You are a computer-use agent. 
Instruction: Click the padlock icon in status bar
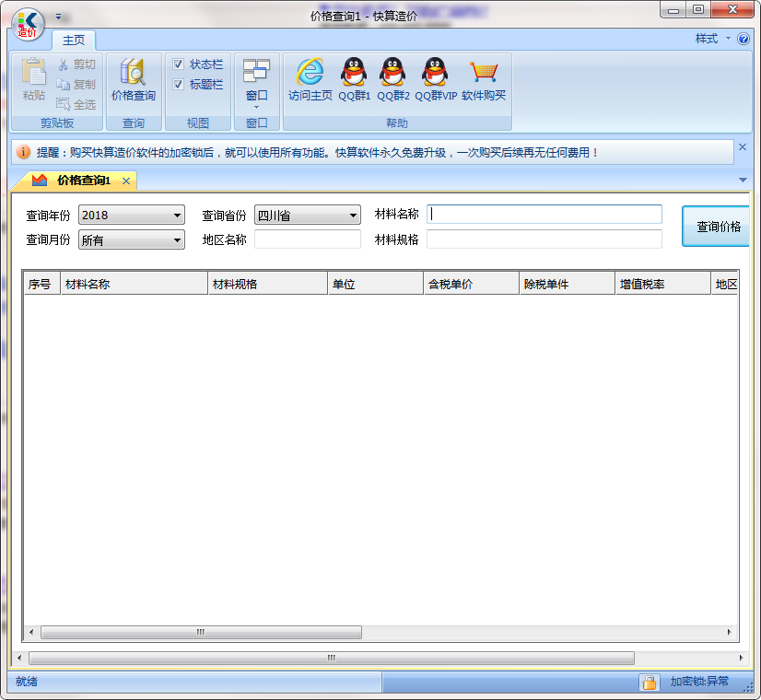coord(650,682)
